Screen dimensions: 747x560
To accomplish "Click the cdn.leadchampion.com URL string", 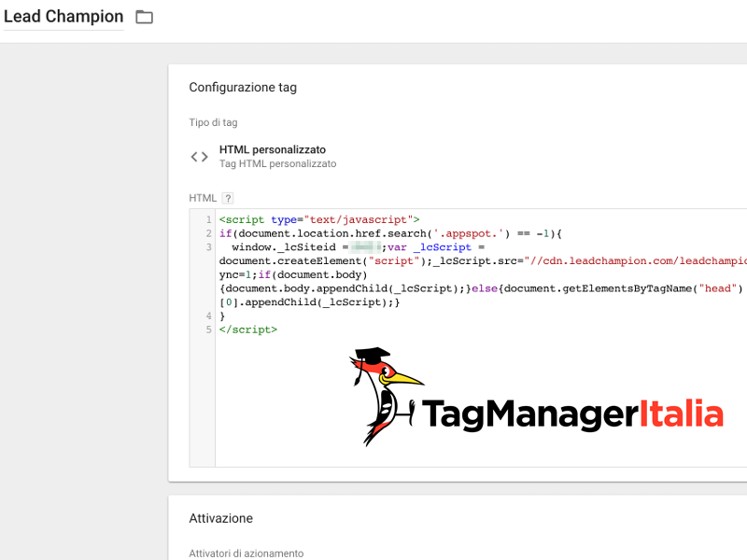I will 636,261.
